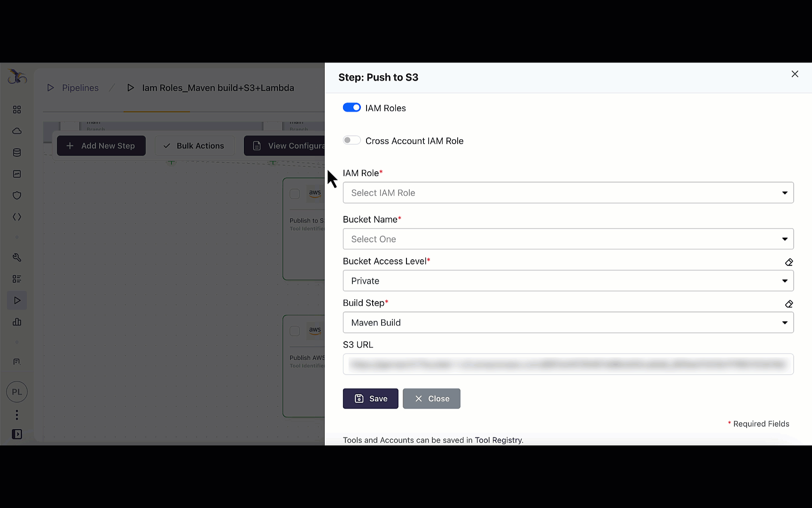Disable the IAM Roles toggle
Screen dimensions: 812x508
tap(351, 108)
